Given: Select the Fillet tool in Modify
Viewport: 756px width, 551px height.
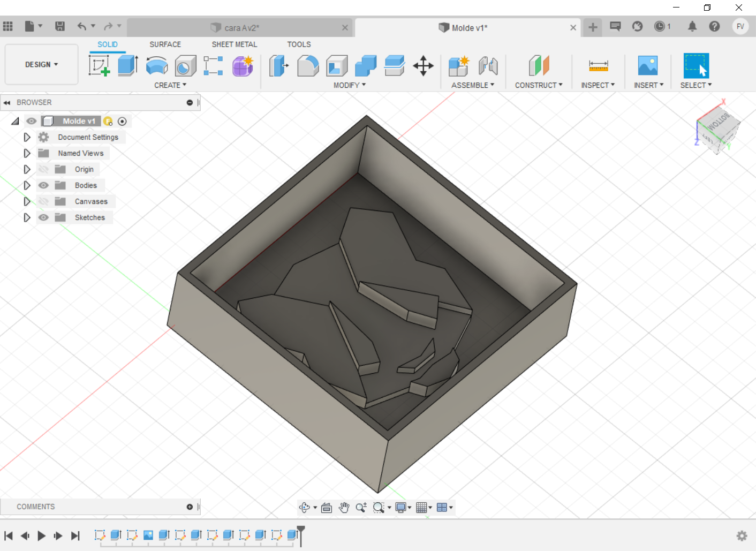Looking at the screenshot, I should [308, 65].
